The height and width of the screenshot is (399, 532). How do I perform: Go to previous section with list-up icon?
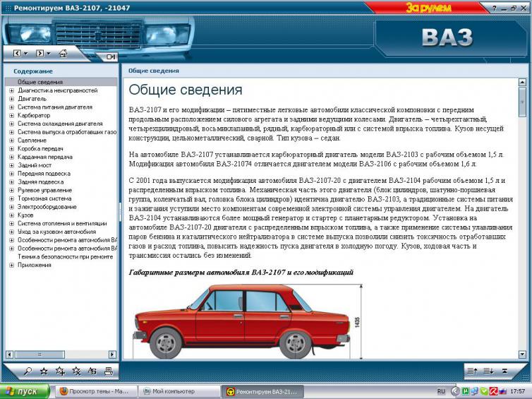[472, 371]
